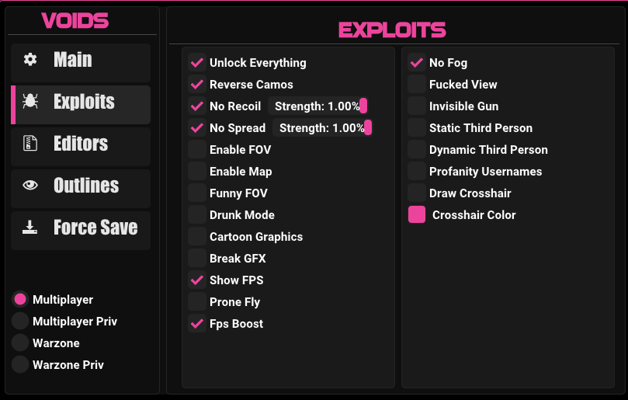Viewport: 628px width, 400px height.
Task: Click the eye icon beside Outlines
Action: (x=30, y=186)
